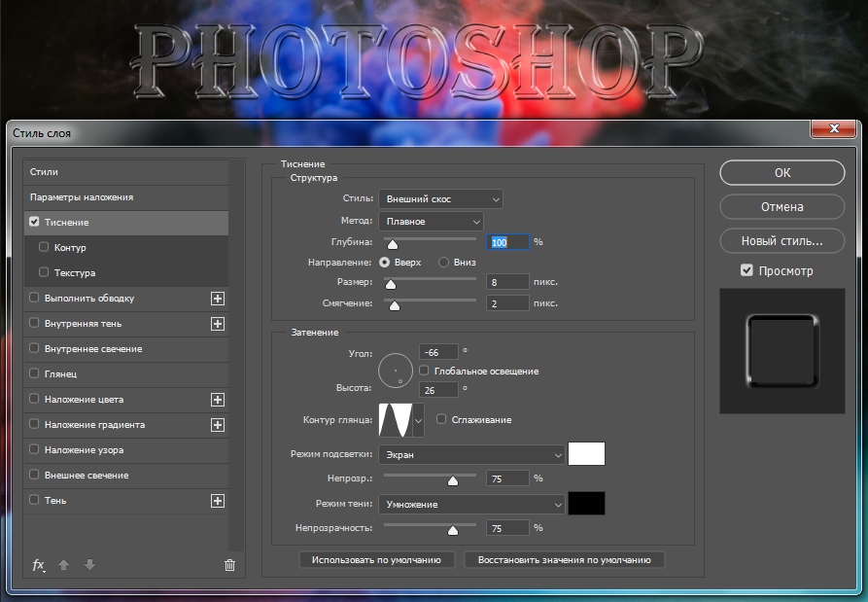
Task: Select Вверх direction radio button
Action: click(x=384, y=263)
